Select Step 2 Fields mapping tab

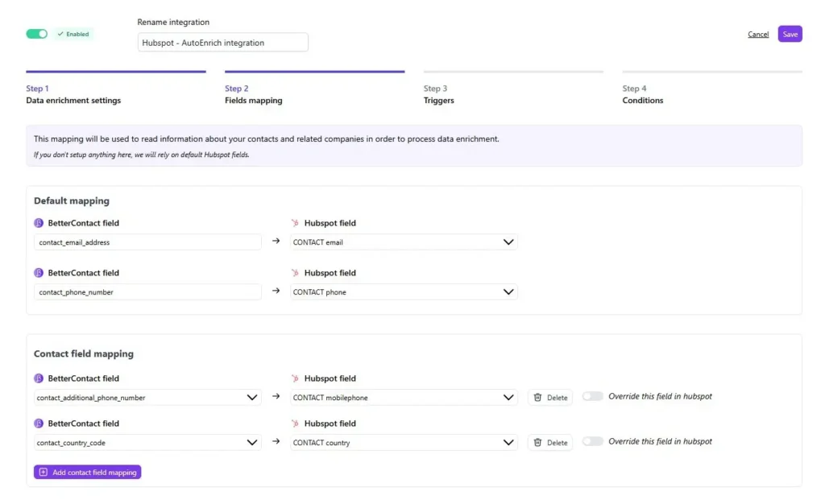(315, 89)
